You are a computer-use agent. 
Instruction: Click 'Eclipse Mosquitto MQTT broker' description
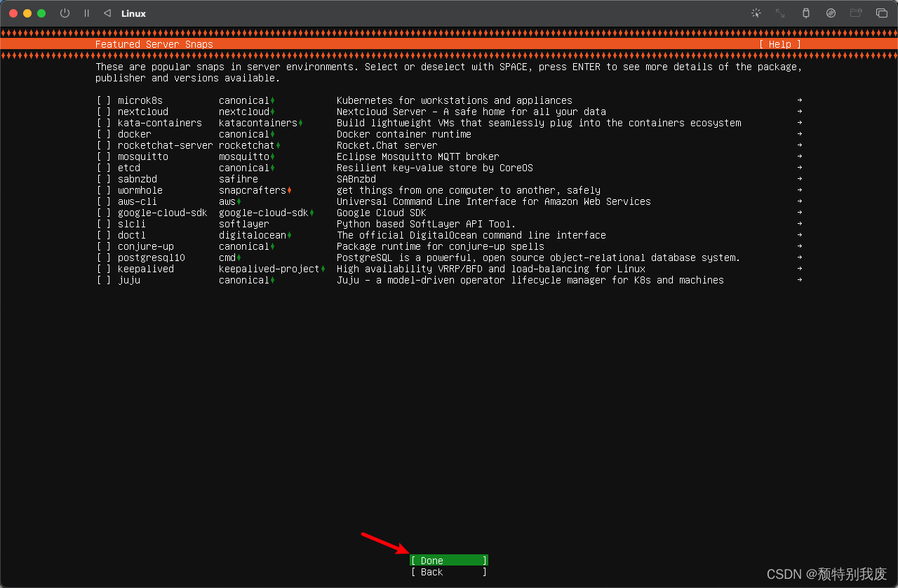[x=418, y=156]
